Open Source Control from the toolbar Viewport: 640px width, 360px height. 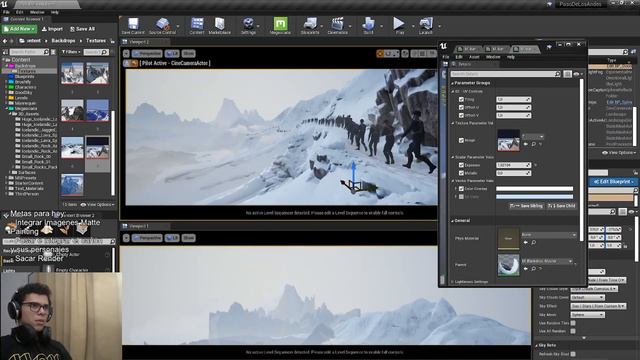(x=162, y=24)
